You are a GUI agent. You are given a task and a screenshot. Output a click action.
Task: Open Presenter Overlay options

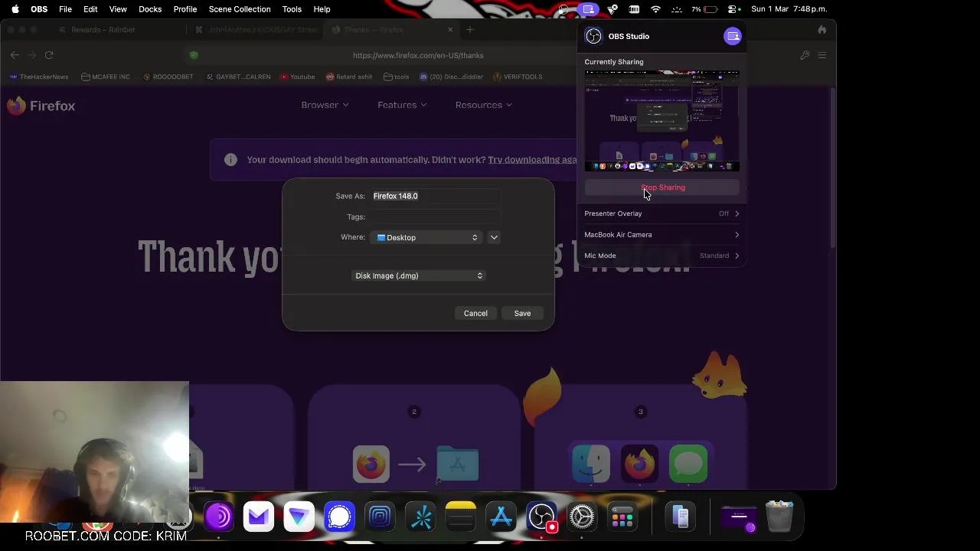click(x=662, y=214)
